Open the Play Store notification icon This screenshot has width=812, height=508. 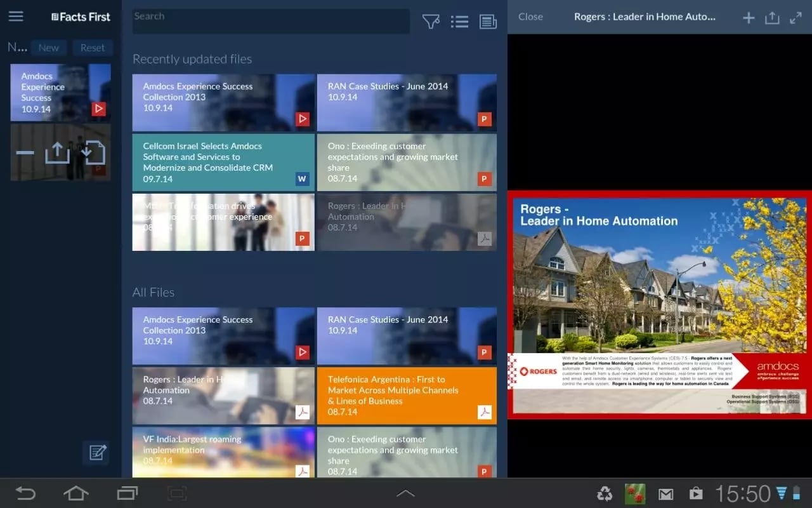coord(696,493)
